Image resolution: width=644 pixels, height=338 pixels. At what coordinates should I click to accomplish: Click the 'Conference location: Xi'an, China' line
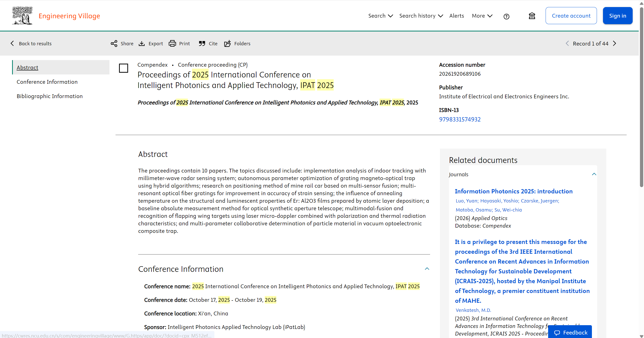pos(186,313)
